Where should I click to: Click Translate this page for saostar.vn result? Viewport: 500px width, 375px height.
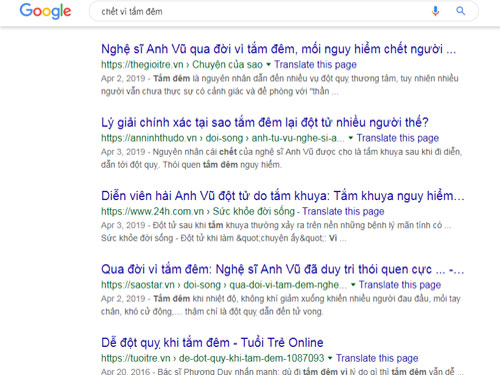point(400,284)
